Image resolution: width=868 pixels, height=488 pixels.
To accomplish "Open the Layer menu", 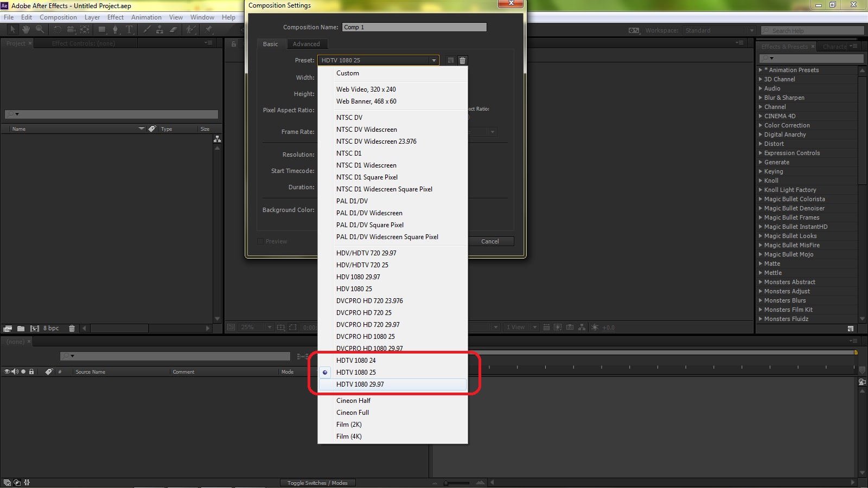I will coord(92,17).
